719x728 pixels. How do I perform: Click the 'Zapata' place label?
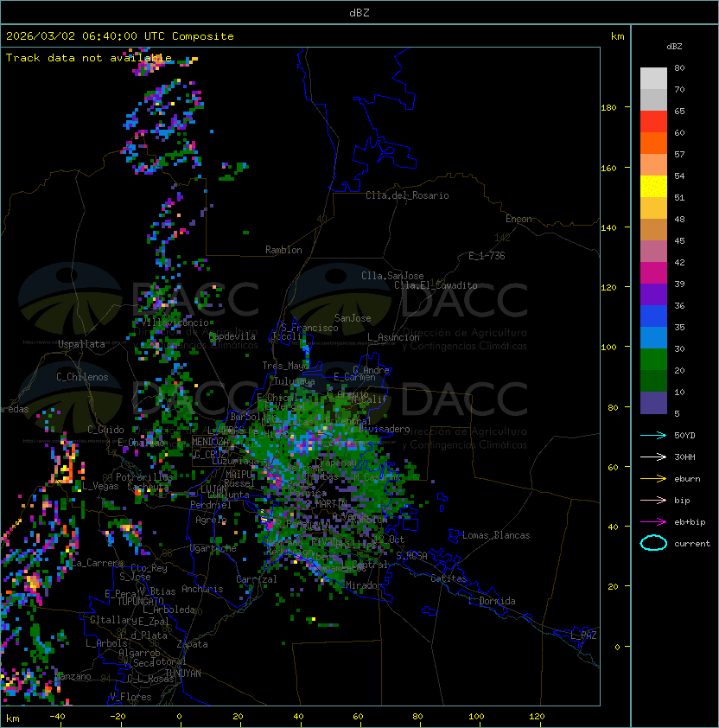tap(192, 644)
